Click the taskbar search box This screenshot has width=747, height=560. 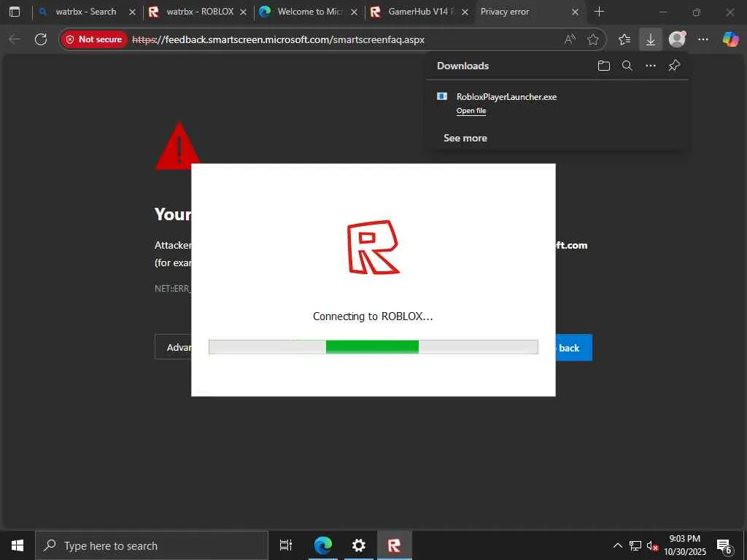click(152, 545)
